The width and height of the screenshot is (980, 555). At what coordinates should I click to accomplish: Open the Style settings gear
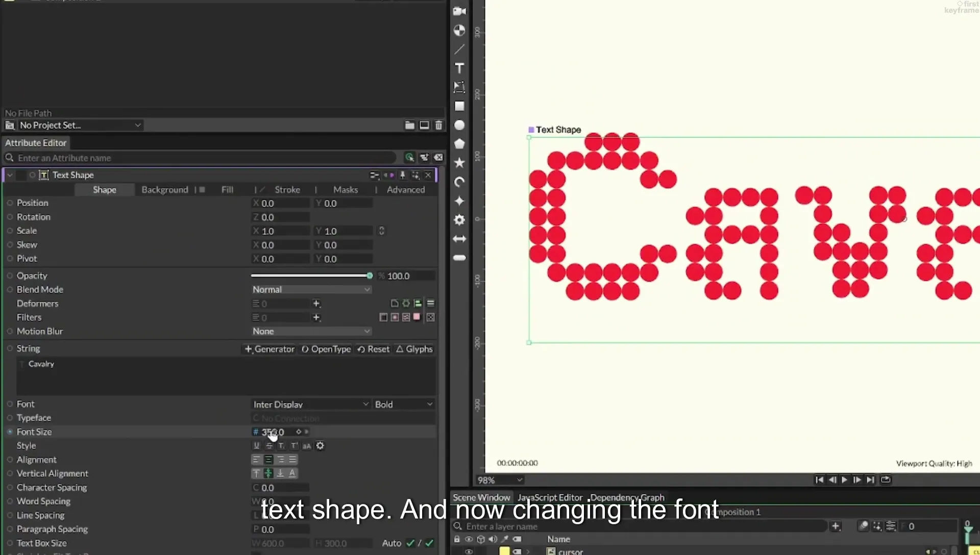pos(320,446)
